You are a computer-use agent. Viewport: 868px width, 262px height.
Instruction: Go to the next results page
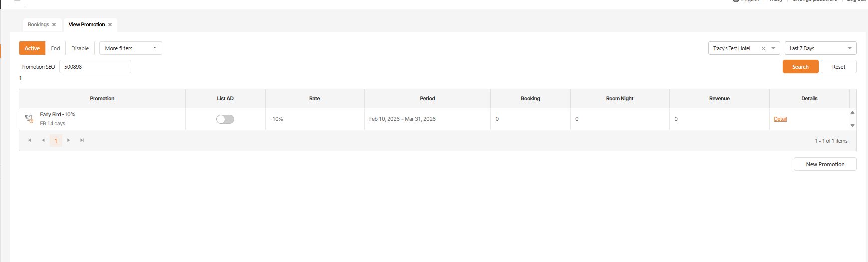coord(69,140)
